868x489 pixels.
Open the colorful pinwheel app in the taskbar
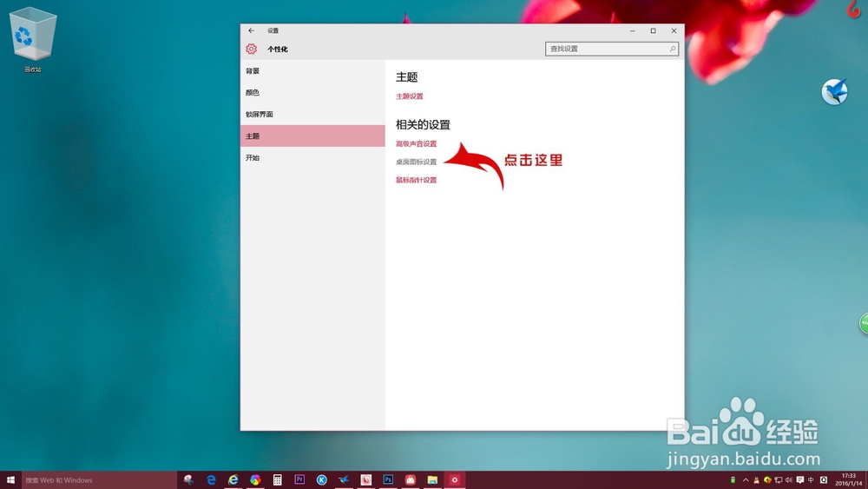pos(255,480)
